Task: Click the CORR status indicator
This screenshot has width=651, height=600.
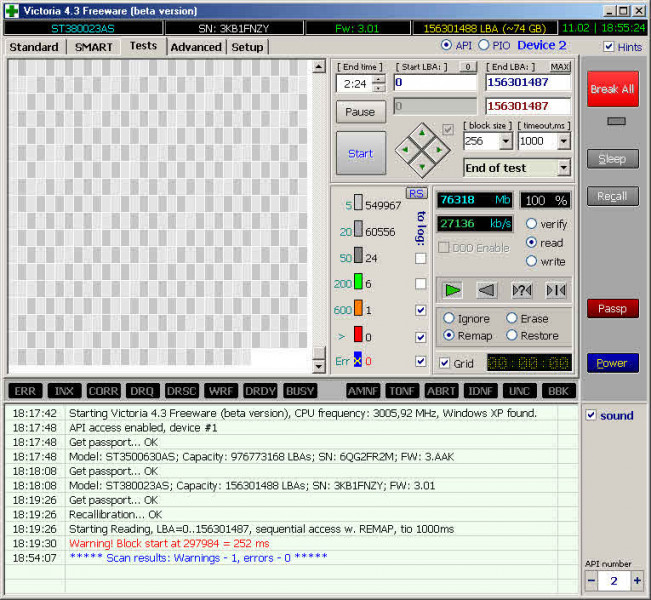Action: click(x=103, y=391)
